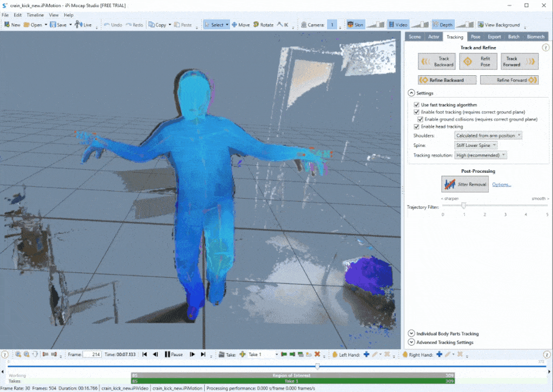Uncheck Enable ground collisions
Screen dimensions: 553x392
coord(421,119)
